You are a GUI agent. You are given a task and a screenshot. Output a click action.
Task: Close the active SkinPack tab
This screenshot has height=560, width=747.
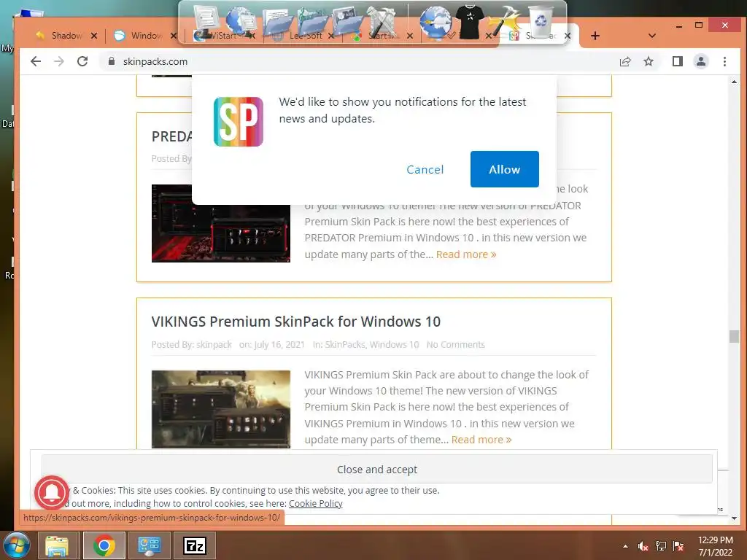pyautogui.click(x=568, y=36)
